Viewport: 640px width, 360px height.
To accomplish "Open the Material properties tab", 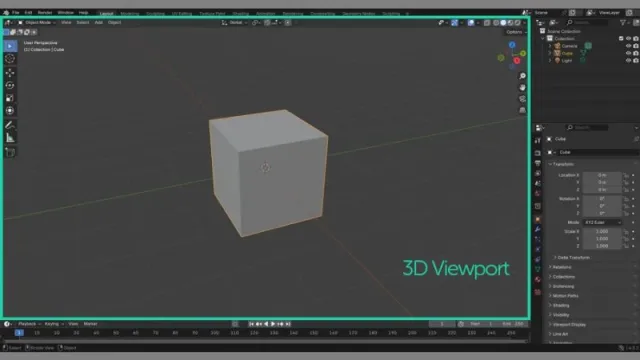I will pos(538,280).
